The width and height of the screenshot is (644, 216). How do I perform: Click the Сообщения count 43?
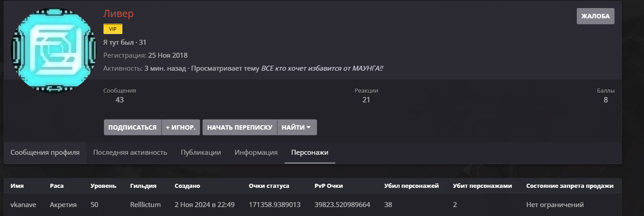click(x=120, y=100)
